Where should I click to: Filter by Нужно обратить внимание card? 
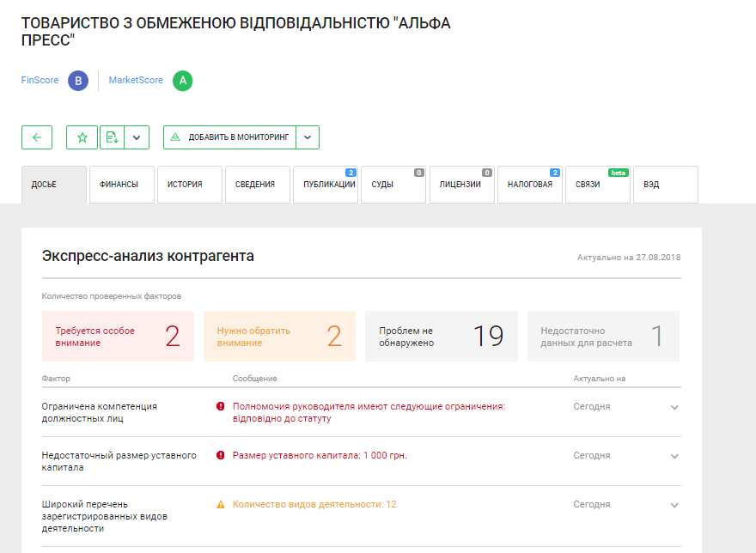click(280, 336)
